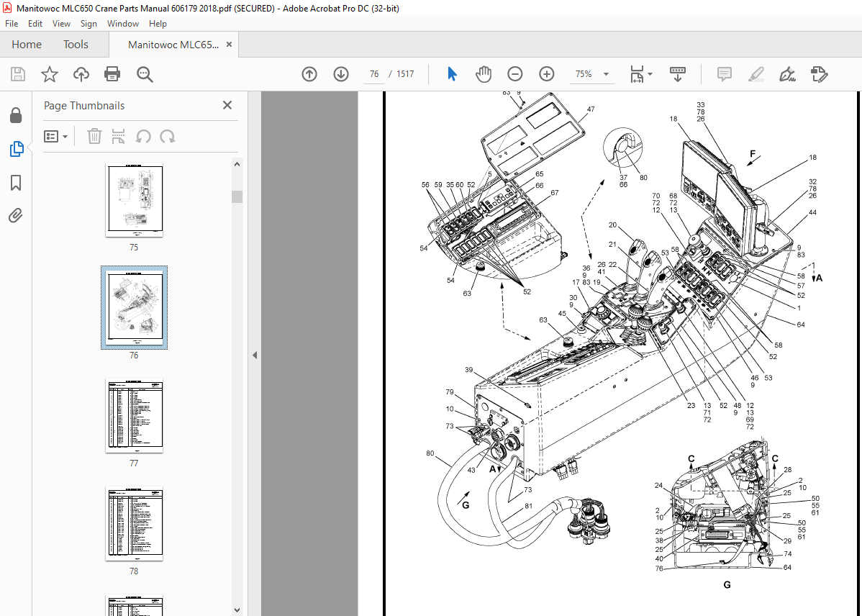Open the Help menu
Screen dimensions: 862x616
click(158, 24)
